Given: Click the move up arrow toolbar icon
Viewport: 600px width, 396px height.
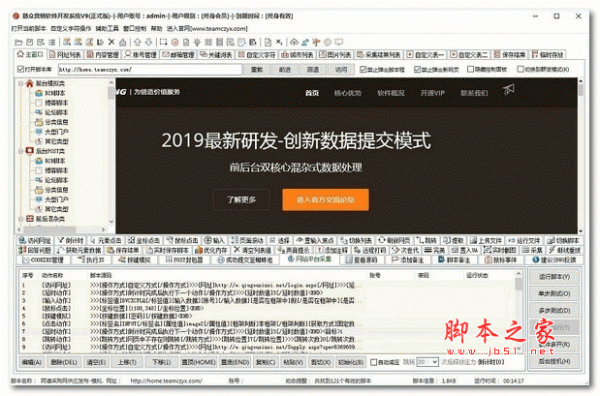Looking at the screenshot, I should click(137, 42).
